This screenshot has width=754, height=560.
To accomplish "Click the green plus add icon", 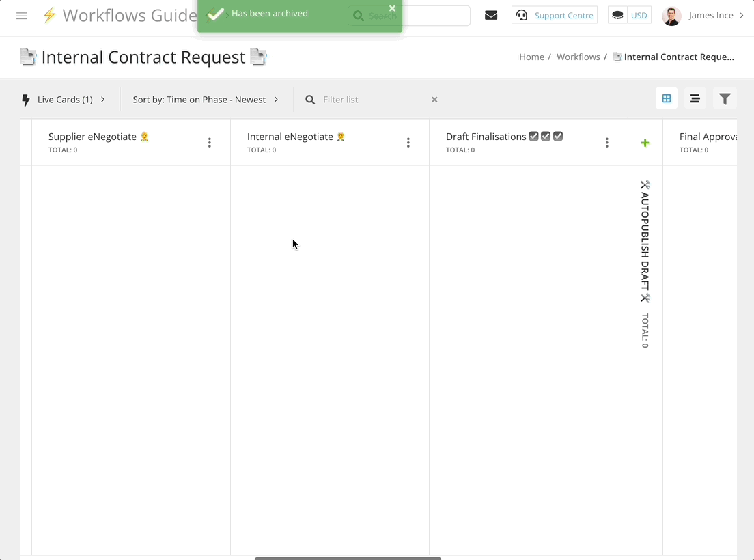I will click(645, 143).
